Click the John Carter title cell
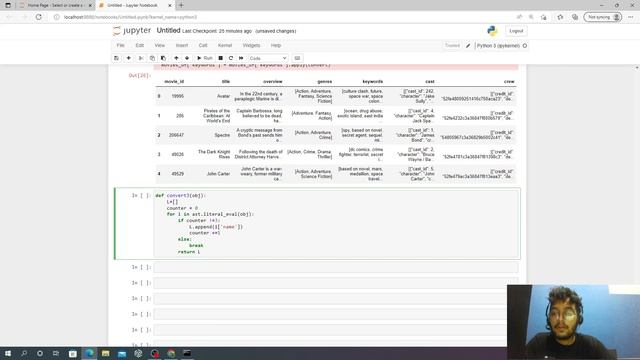Viewport: 640px width, 360px height. [218, 174]
